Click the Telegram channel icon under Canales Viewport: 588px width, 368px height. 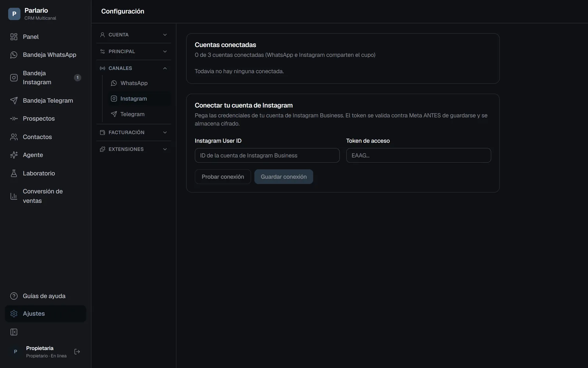114,114
